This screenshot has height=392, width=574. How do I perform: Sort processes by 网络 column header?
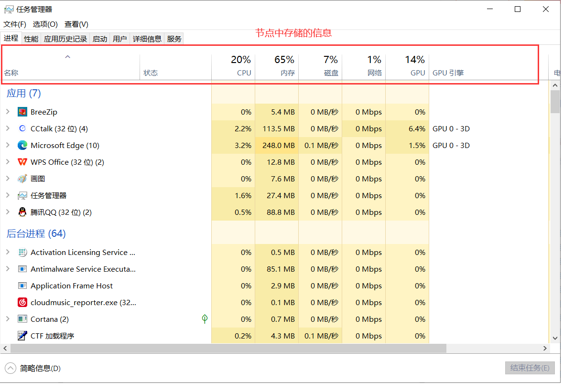[364, 66]
